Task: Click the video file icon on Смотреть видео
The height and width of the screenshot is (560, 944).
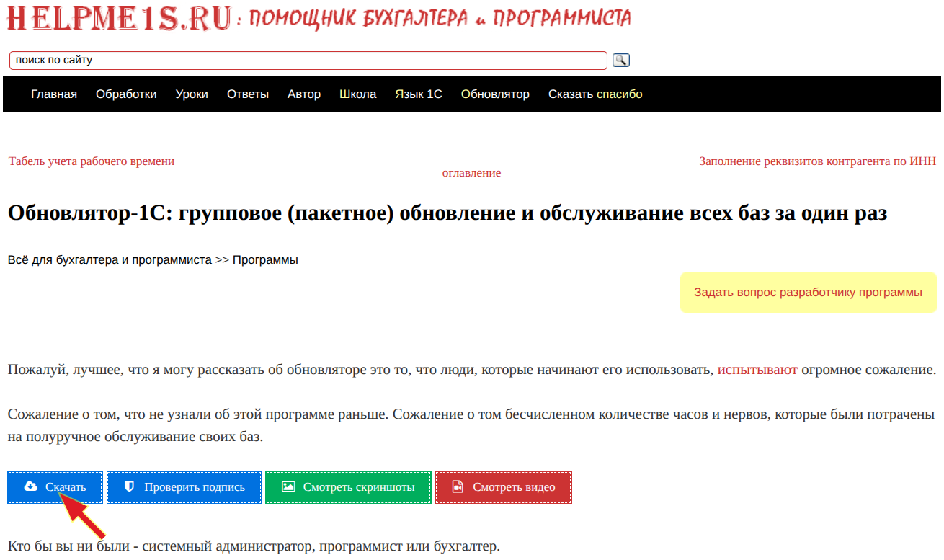Action: (x=458, y=487)
